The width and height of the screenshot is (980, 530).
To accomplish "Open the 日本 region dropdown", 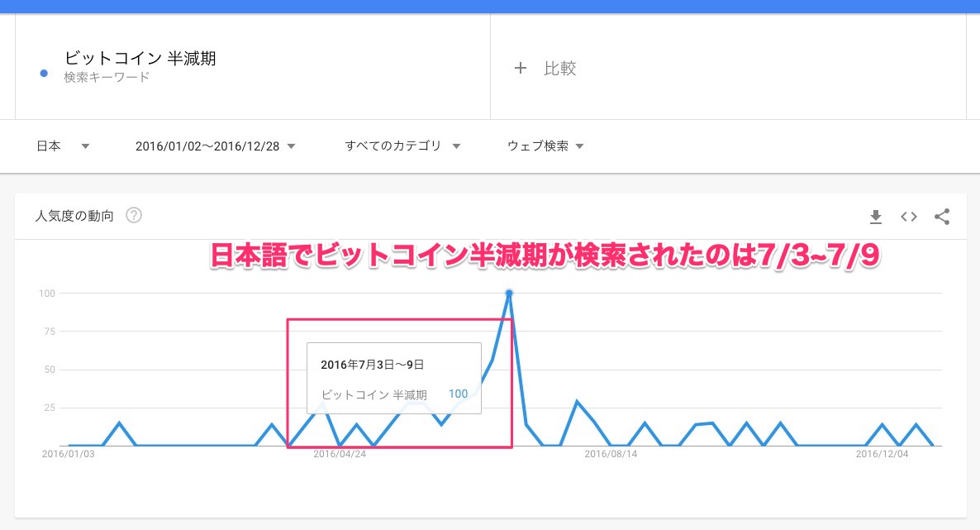I will click(x=63, y=146).
